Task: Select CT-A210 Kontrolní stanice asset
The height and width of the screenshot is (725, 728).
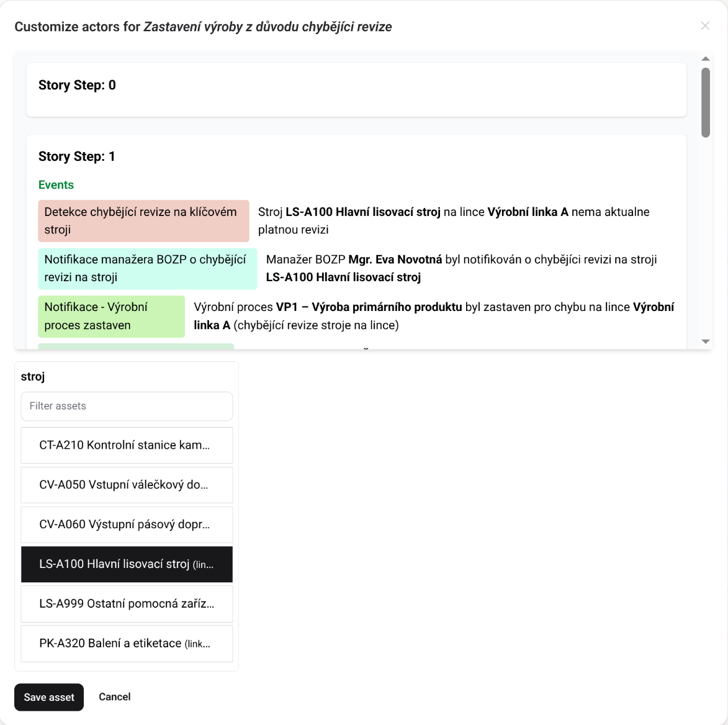Action: [127, 445]
